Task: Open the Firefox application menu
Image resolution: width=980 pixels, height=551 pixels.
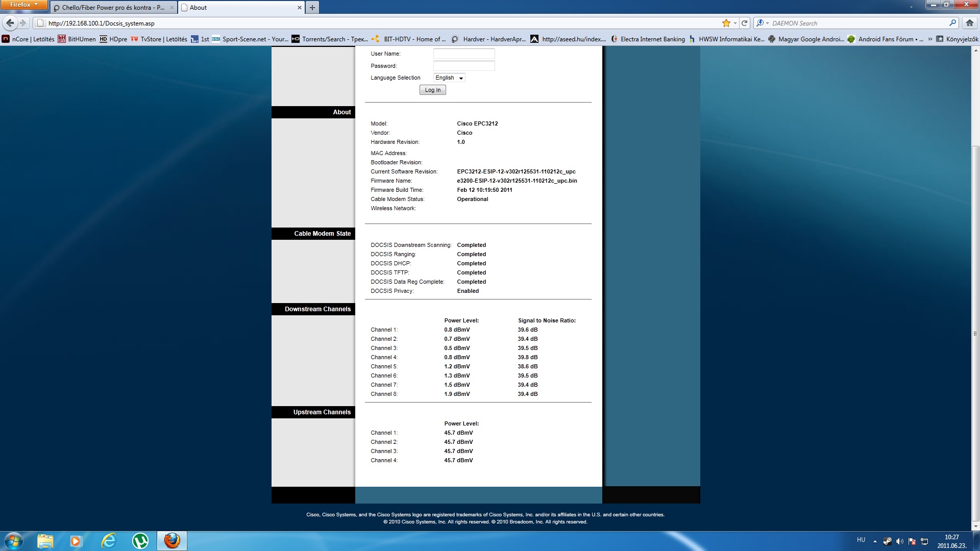Action: (23, 5)
